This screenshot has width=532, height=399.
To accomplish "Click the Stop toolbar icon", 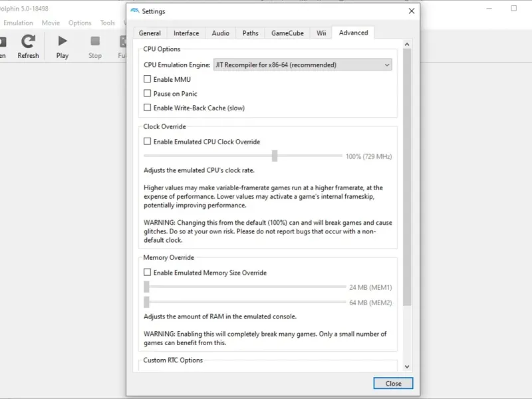I will (x=95, y=47).
